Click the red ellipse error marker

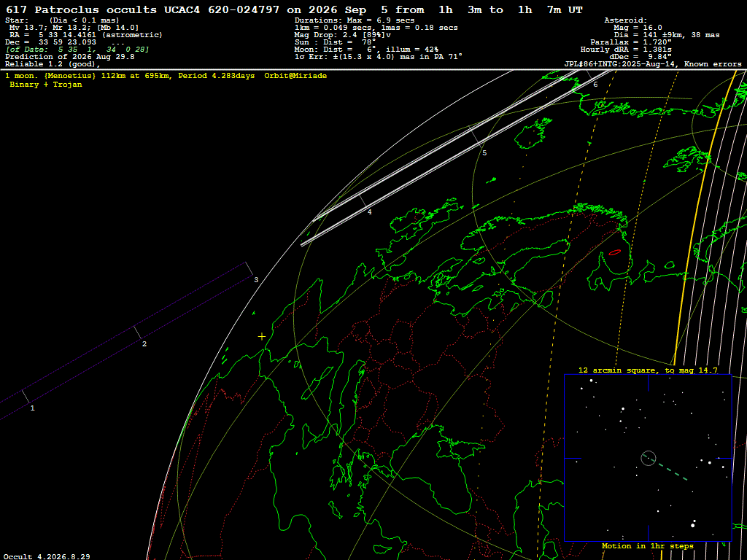[615, 252]
